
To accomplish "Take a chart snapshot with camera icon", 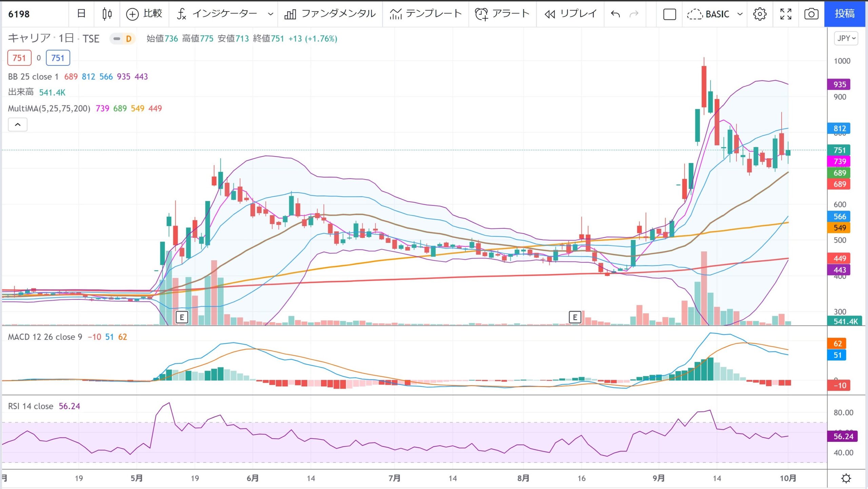I will 811,14.
